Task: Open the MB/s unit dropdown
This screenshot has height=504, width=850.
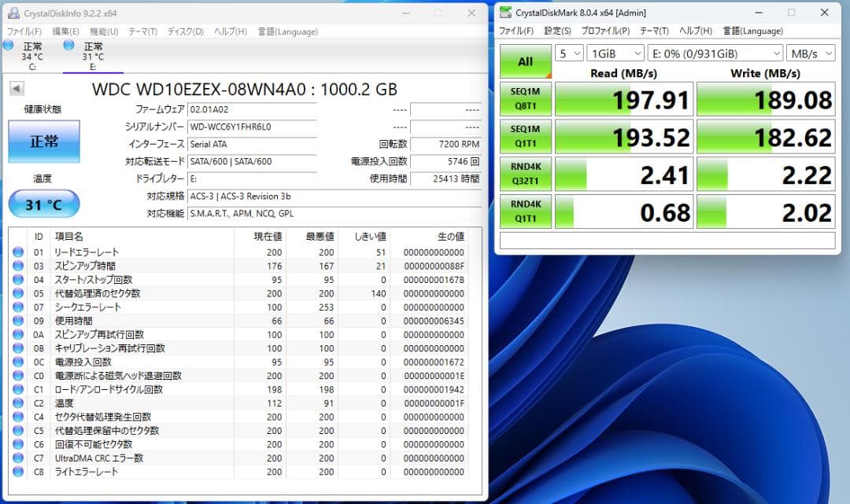Action: tap(811, 53)
